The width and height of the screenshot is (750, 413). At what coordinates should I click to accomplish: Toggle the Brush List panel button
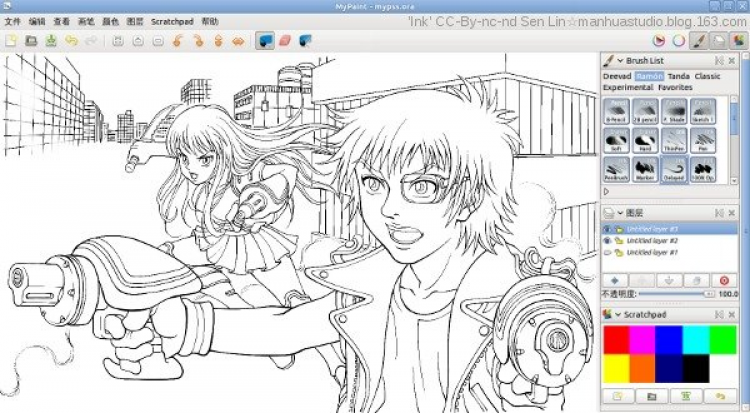pyautogui.click(x=699, y=41)
